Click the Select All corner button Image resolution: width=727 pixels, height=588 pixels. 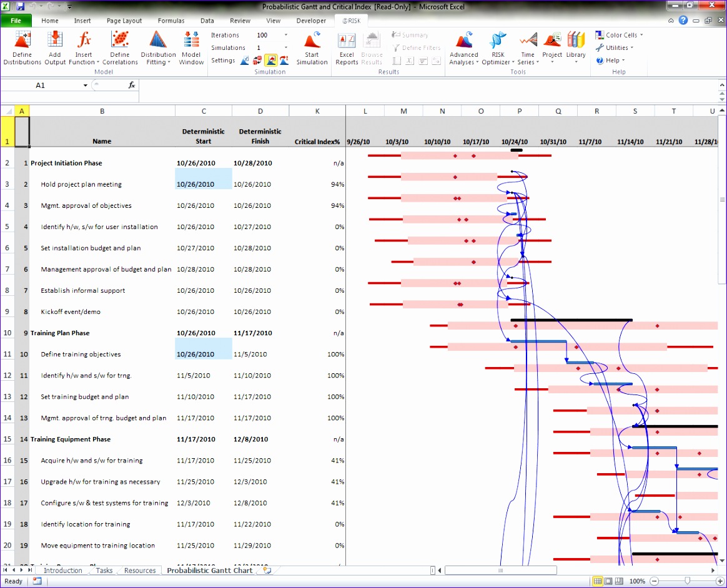[x=7, y=111]
